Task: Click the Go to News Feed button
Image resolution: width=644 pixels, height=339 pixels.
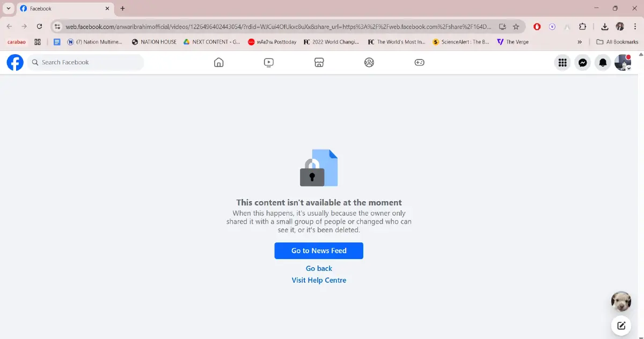Action: [319, 250]
